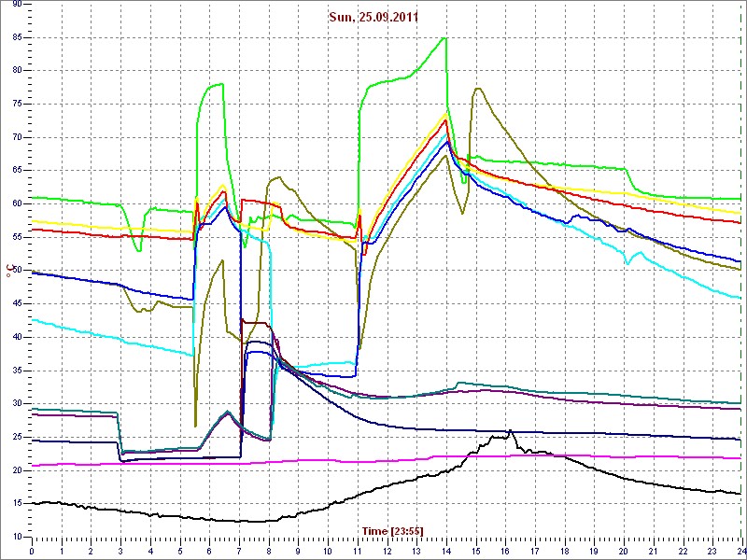Pick the time-axis hour label '3'
Viewport: 747px width, 560px height.
point(121,551)
